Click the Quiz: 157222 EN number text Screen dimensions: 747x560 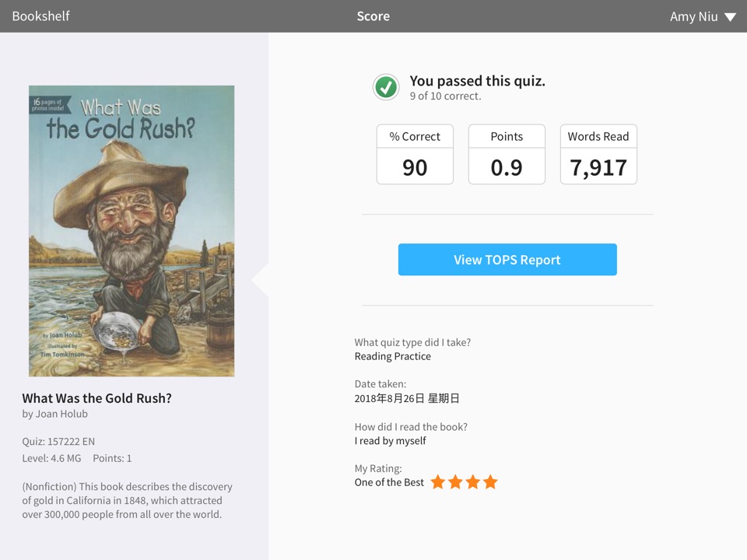[x=58, y=442]
